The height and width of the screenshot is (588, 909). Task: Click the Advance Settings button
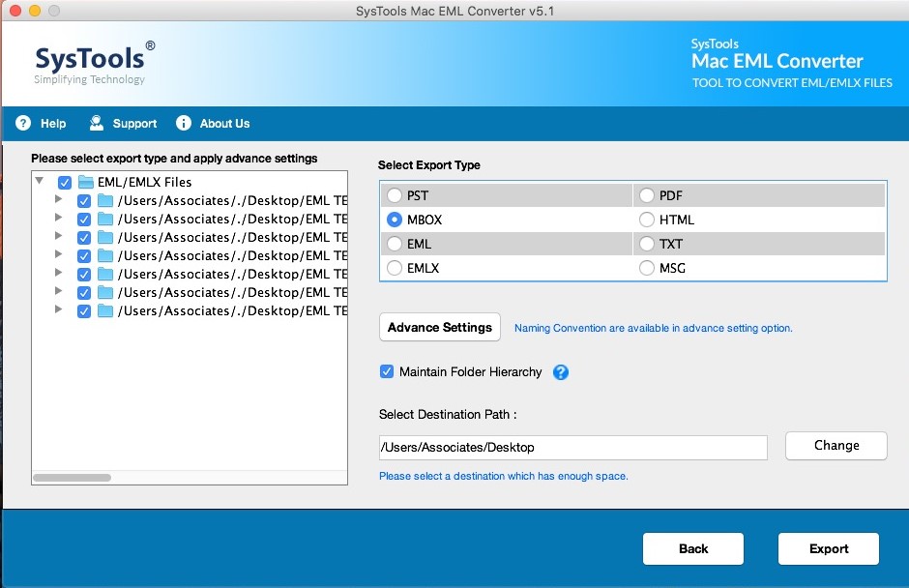click(440, 327)
